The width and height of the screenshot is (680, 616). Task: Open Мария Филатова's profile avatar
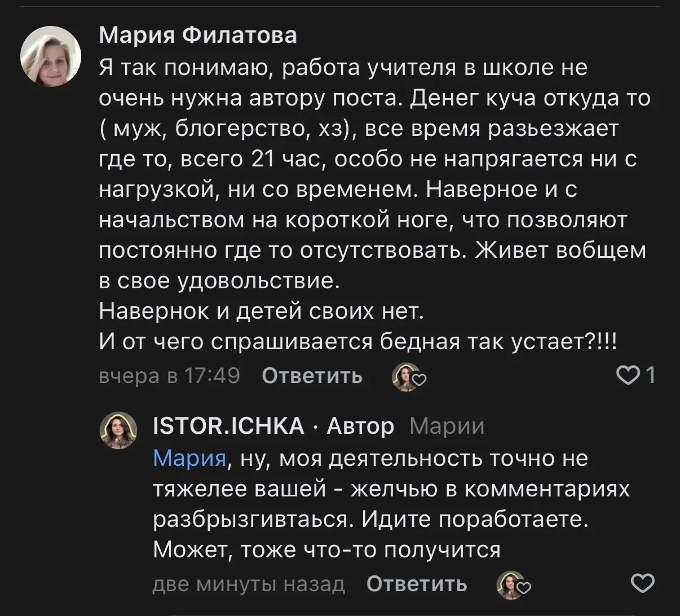[x=51, y=56]
